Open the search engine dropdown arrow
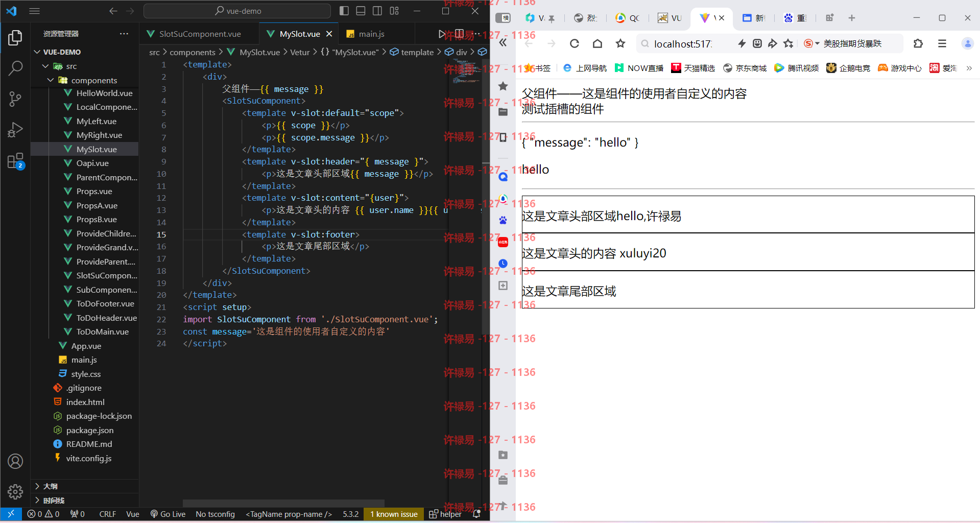This screenshot has width=980, height=523. click(818, 44)
